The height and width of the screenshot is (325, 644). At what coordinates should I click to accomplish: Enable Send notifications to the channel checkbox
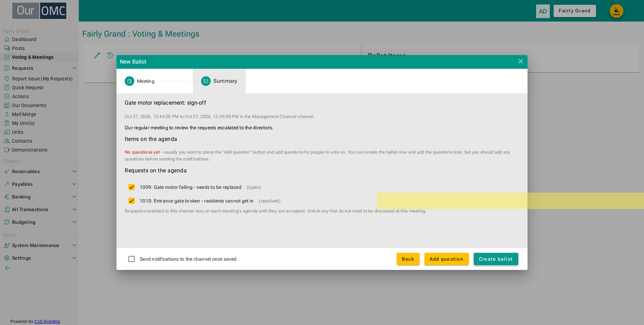click(x=132, y=259)
